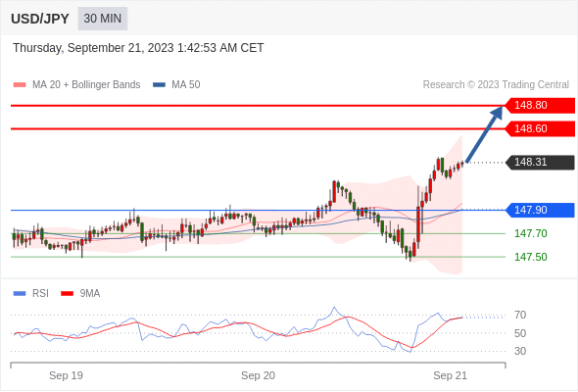Click the 9MA legend label

pyautogui.click(x=90, y=294)
